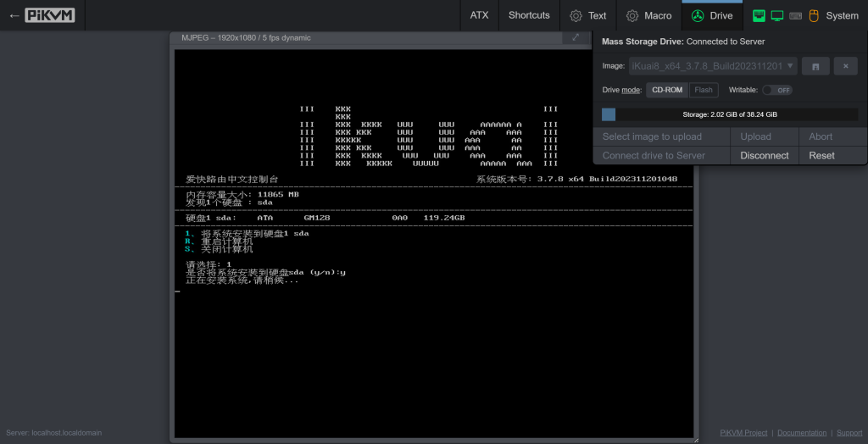The image size is (868, 444).
Task: Click the image download (save) icon button
Action: (x=815, y=66)
